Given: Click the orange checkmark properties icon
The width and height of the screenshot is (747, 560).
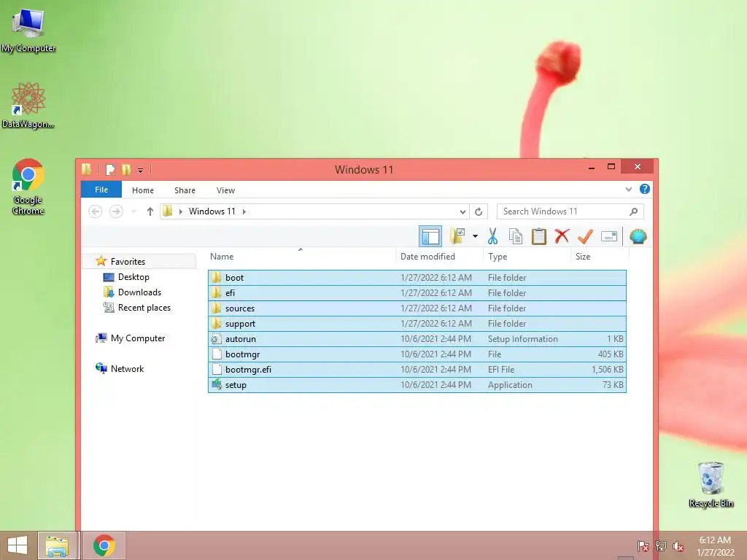Looking at the screenshot, I should point(585,236).
